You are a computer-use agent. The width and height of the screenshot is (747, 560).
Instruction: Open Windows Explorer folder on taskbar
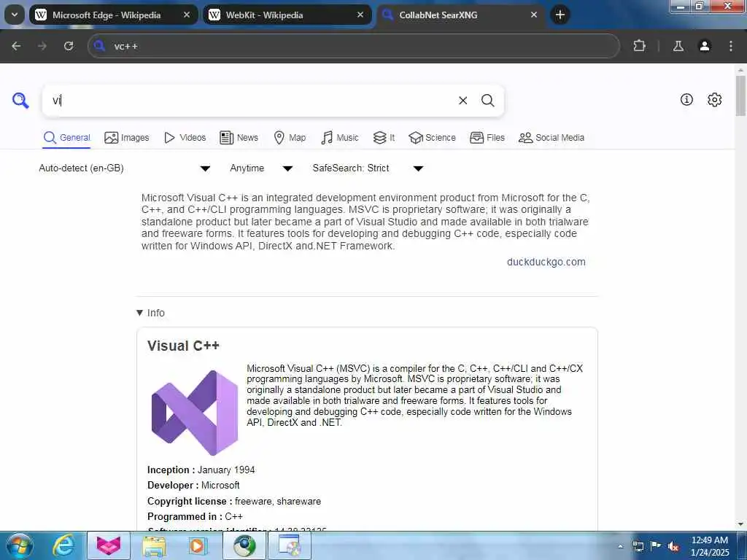tap(154, 545)
